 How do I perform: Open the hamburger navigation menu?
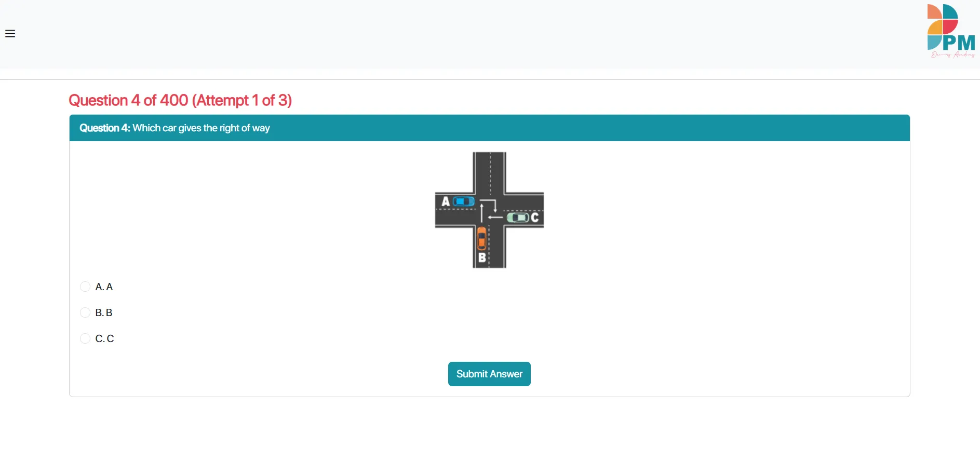tap(10, 34)
